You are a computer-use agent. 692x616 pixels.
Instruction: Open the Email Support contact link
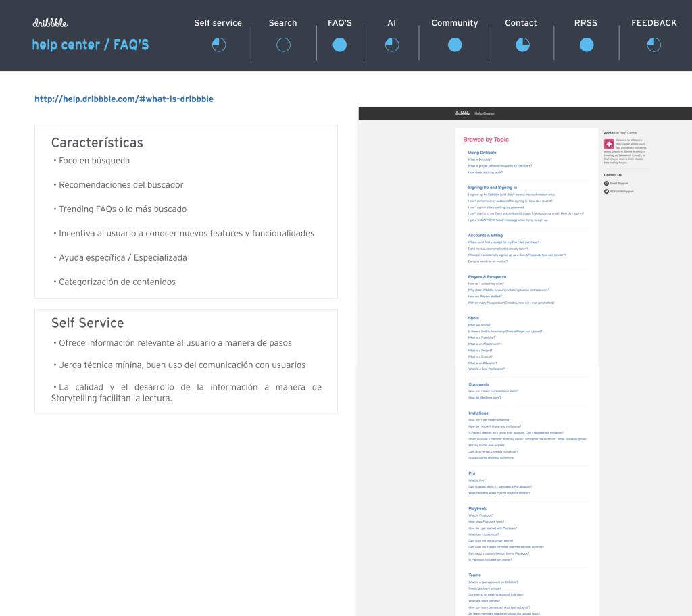[619, 183]
